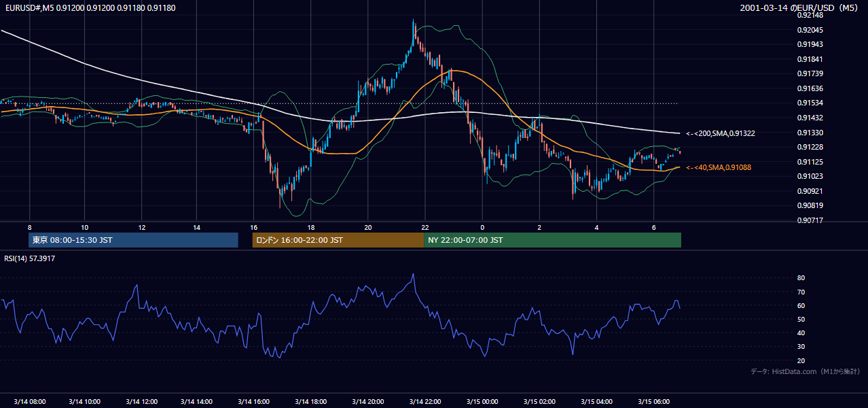
Task: Click hour label 18 under price chart
Action: 310,227
